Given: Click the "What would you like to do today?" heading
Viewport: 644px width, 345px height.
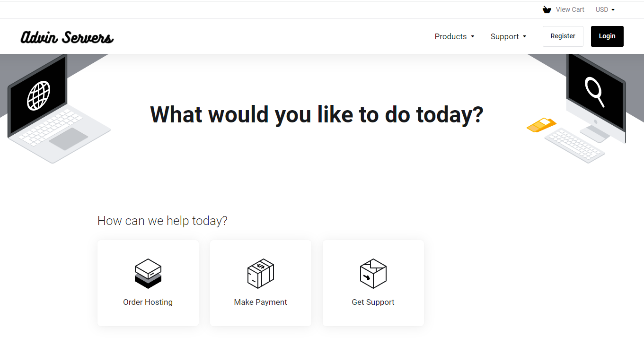Looking at the screenshot, I should point(317,114).
